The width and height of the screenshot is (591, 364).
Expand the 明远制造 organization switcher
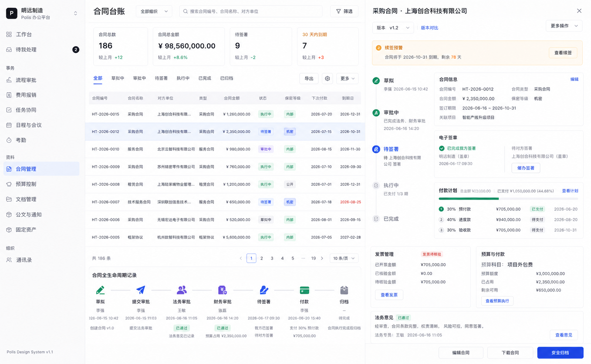[x=75, y=13]
